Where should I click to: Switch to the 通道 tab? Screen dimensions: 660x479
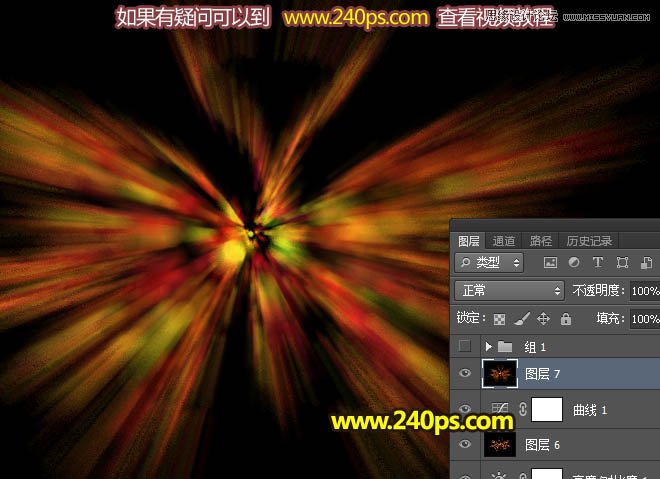click(x=504, y=241)
